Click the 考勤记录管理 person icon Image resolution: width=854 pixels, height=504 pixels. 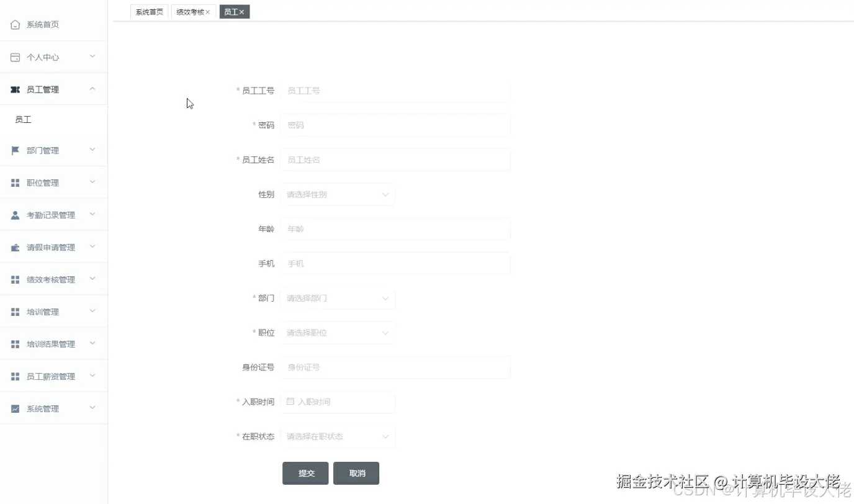pos(15,214)
